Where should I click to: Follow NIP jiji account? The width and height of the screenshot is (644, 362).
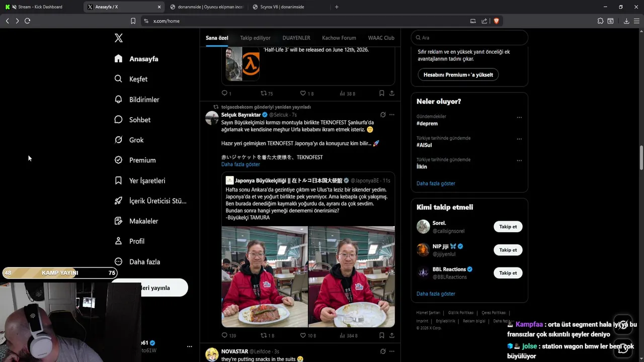click(x=508, y=250)
